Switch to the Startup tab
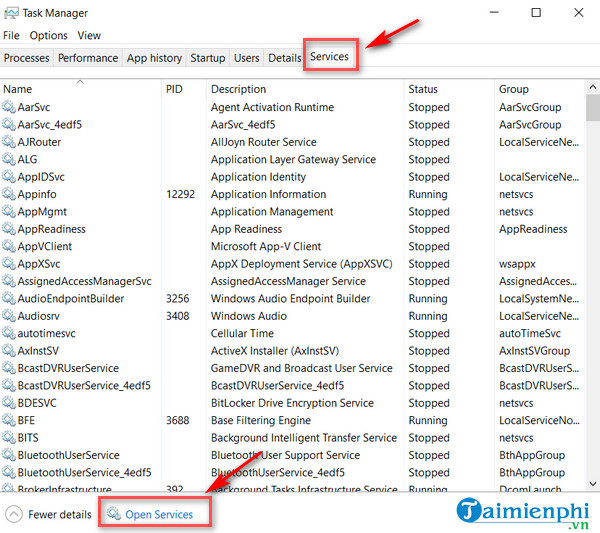This screenshot has width=600, height=533. point(208,58)
